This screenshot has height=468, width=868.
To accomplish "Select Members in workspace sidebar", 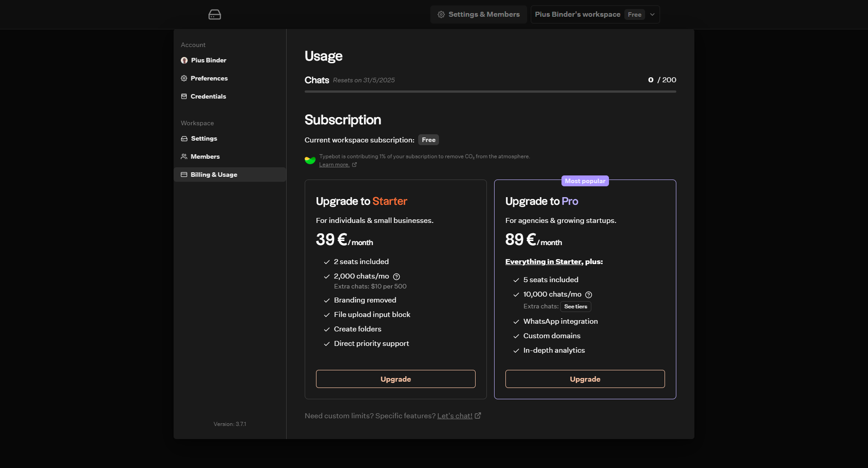I will [x=205, y=156].
